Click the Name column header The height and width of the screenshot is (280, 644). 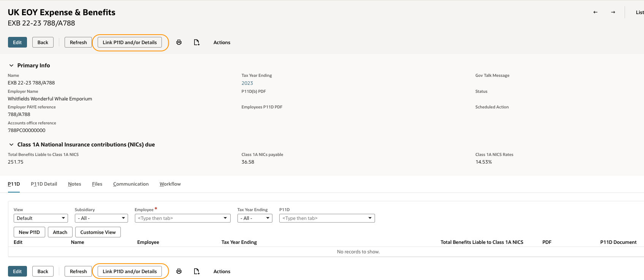point(78,242)
